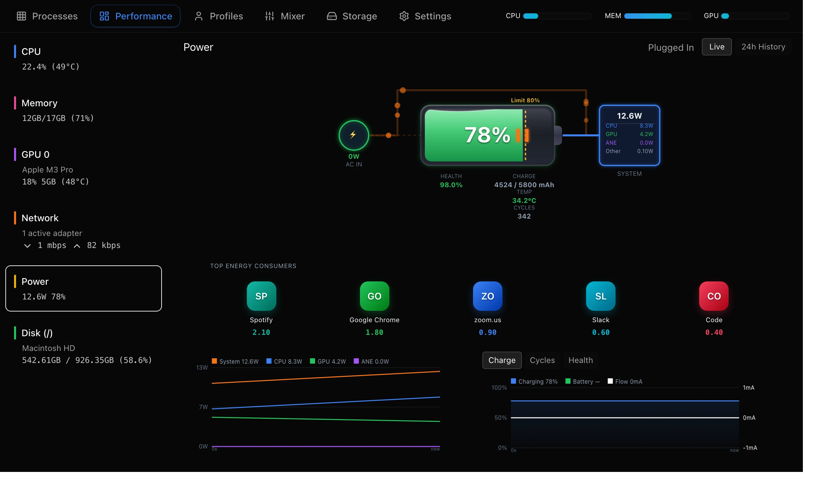The height and width of the screenshot is (504, 835).
Task: Click the zoom.us ZO icon
Action: coord(488,296)
